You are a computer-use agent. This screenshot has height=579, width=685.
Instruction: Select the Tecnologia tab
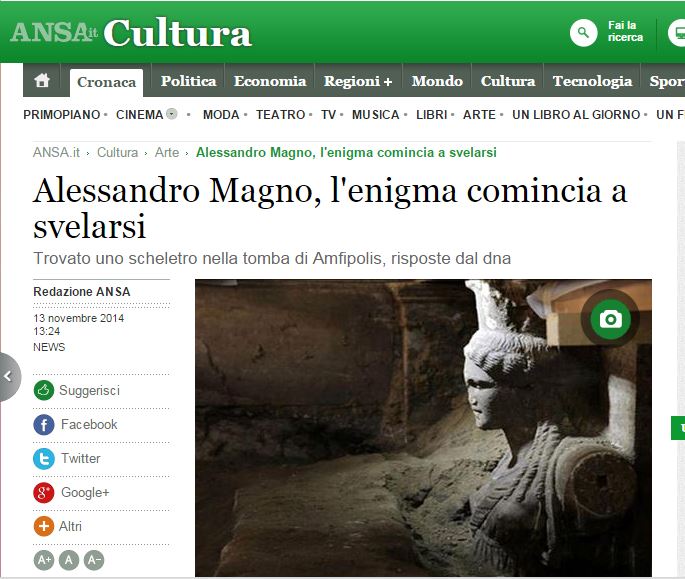[x=592, y=81]
